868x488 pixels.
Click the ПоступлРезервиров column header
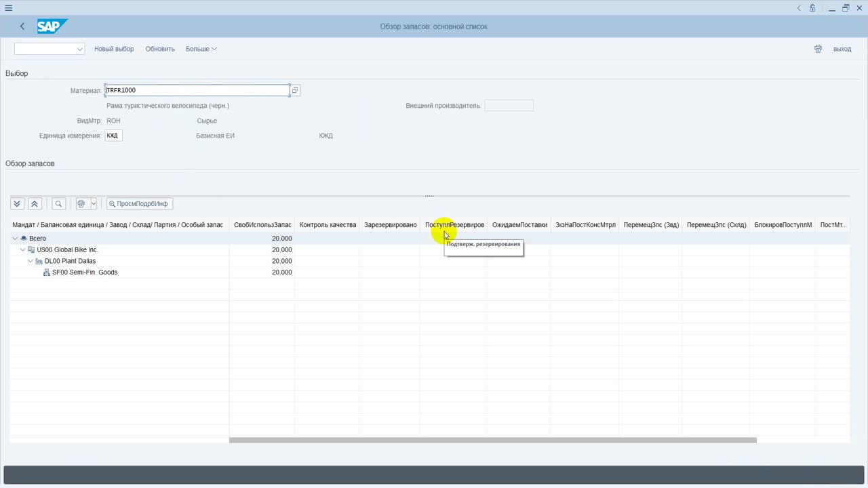(454, 225)
